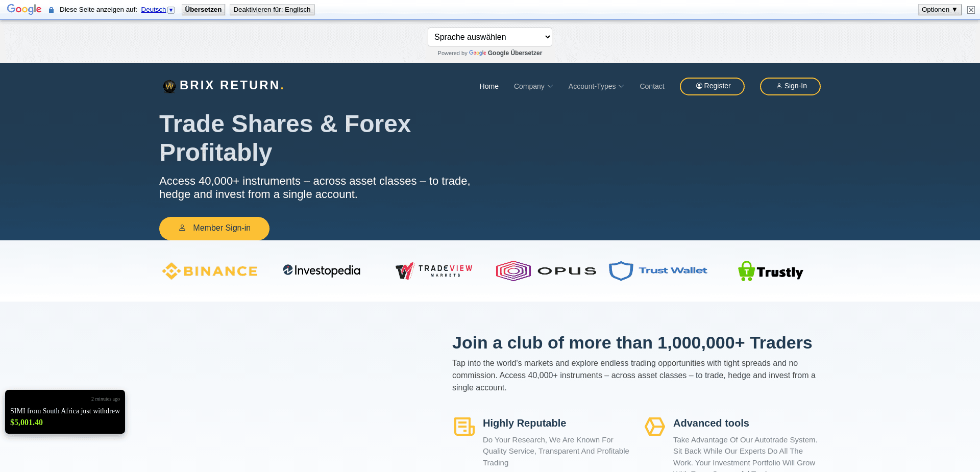Image resolution: width=980 pixels, height=472 pixels.
Task: Disable translation with 'Deaktivieren für: Englisch'
Action: pyautogui.click(x=272, y=9)
